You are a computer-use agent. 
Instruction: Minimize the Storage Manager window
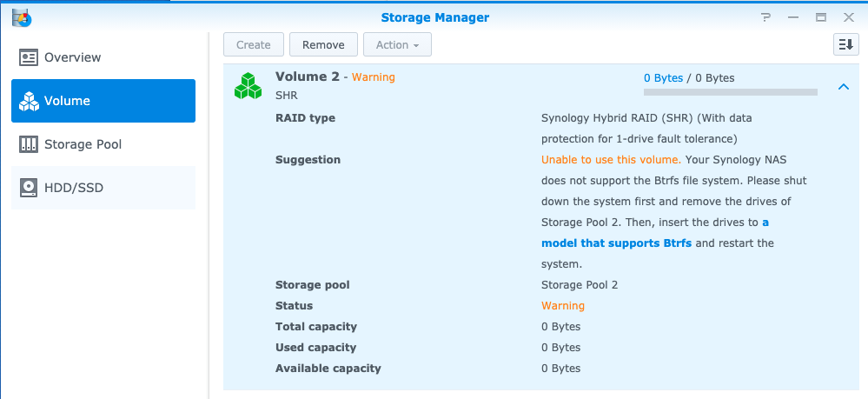coord(793,17)
